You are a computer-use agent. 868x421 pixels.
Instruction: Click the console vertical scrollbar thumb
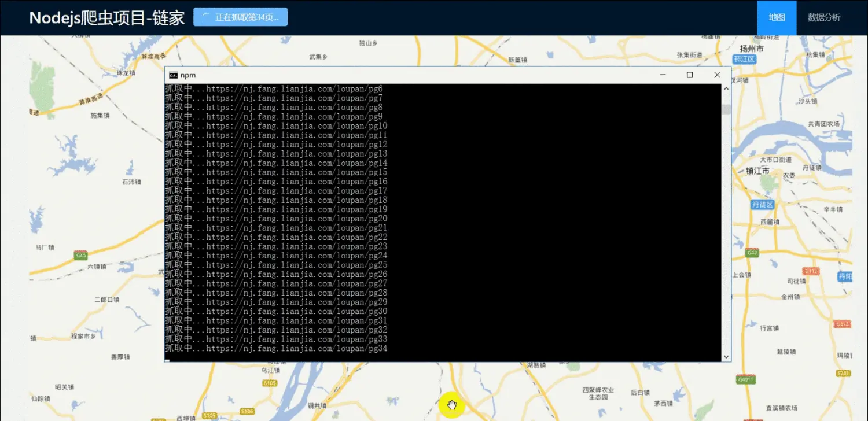[x=726, y=110]
